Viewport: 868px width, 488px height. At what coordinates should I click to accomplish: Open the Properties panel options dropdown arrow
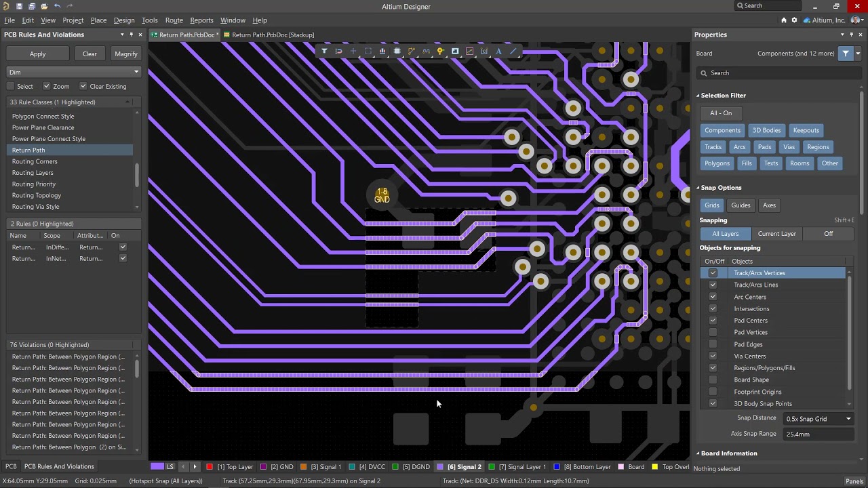click(x=843, y=35)
